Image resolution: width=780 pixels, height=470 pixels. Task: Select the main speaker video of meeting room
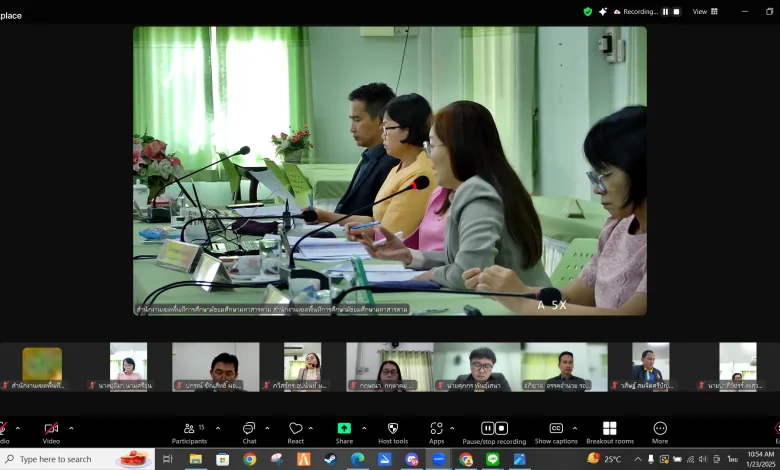tap(390, 171)
